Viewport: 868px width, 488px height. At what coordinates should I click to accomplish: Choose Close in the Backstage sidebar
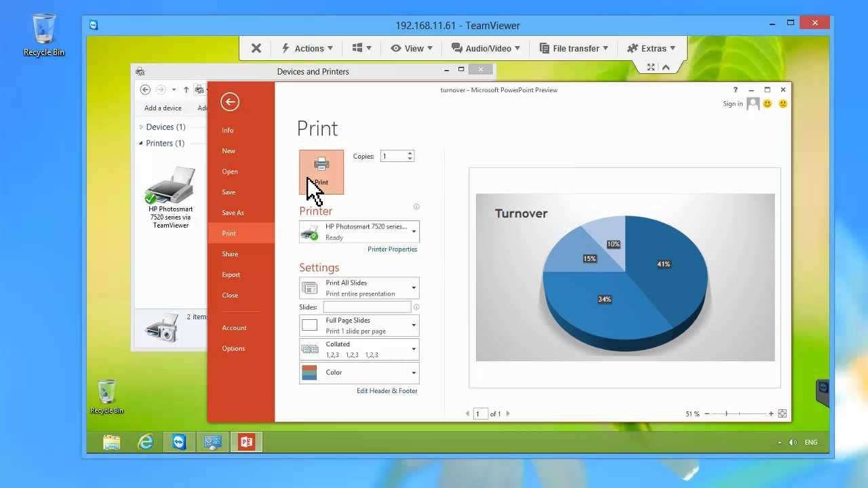230,296
